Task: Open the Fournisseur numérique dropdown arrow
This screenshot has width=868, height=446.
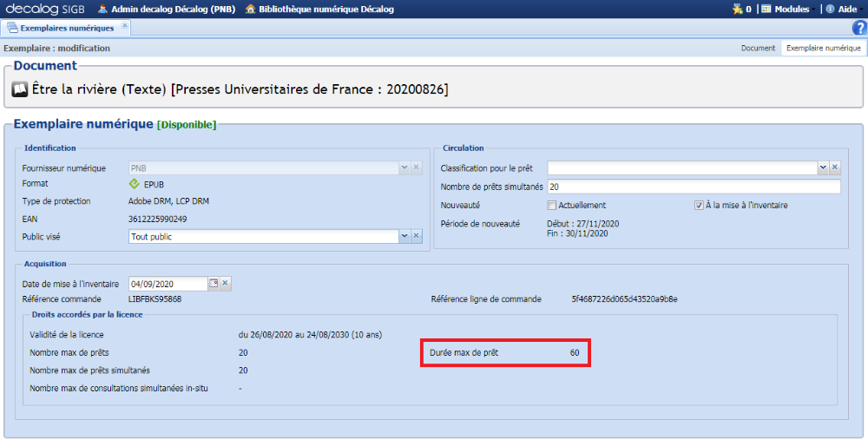Action: pos(404,167)
